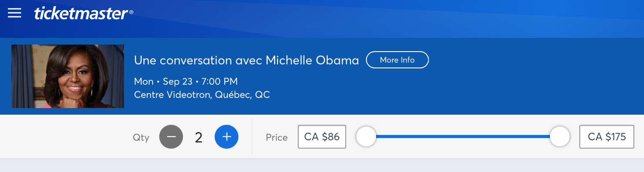The image size is (644, 172).
Task: Decrease ticket quantity with minus button
Action: coord(171,137)
